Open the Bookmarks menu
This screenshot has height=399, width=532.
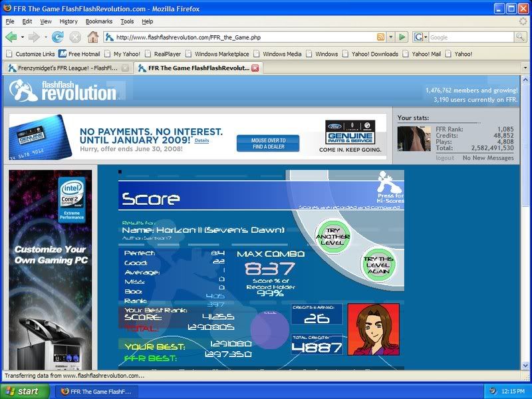(x=98, y=21)
